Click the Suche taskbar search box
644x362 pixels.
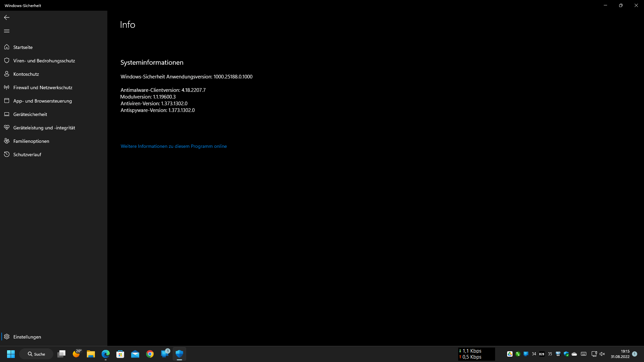(36, 354)
